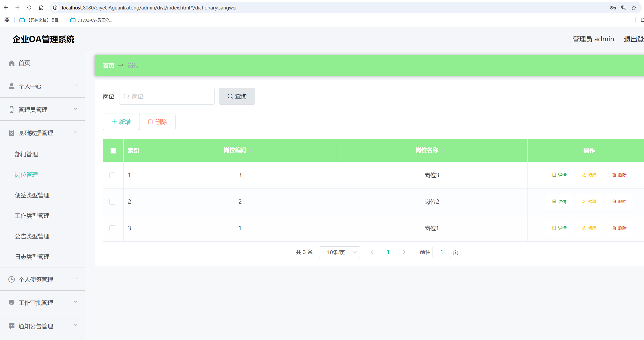The width and height of the screenshot is (644, 340).
Task: Expand the 个人中心 sidebar menu
Action: pyautogui.click(x=42, y=86)
